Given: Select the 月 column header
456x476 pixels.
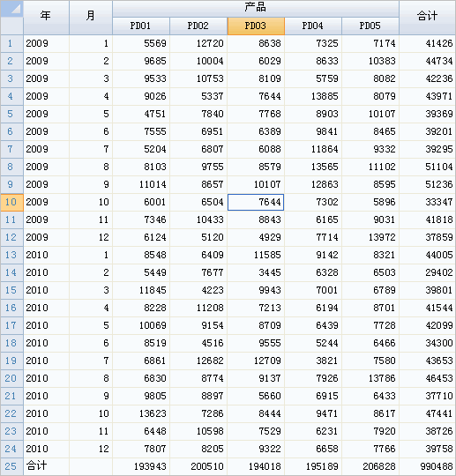Looking at the screenshot, I should [x=91, y=18].
